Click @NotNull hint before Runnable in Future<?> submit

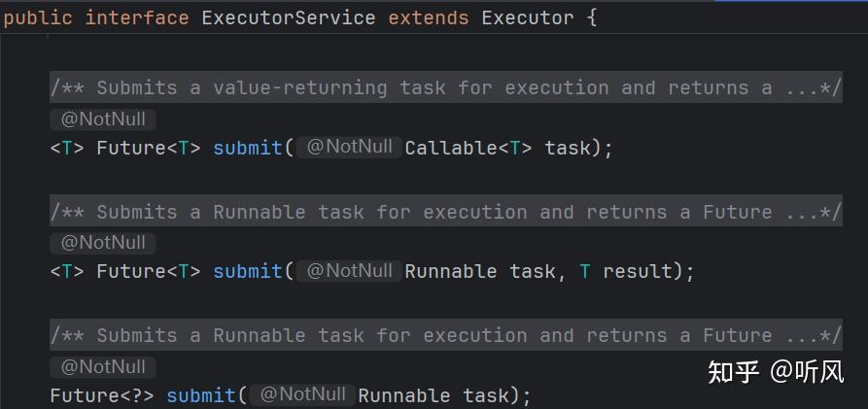point(302,394)
